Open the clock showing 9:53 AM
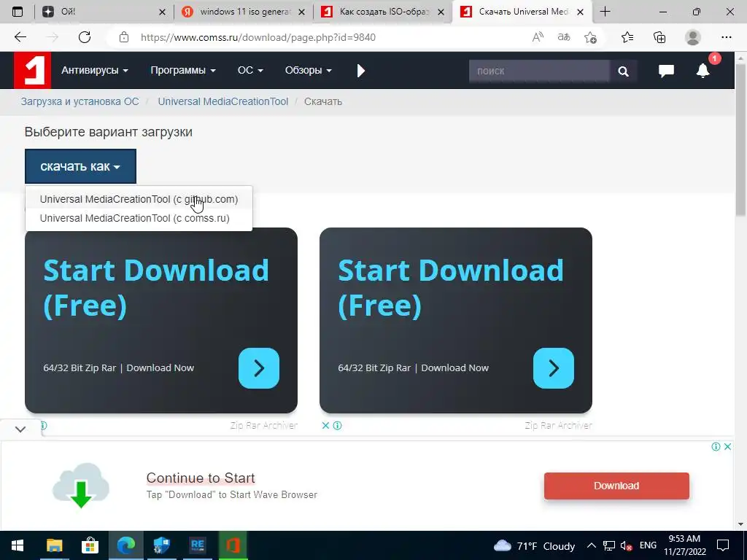This screenshot has height=560, width=747. point(684,545)
